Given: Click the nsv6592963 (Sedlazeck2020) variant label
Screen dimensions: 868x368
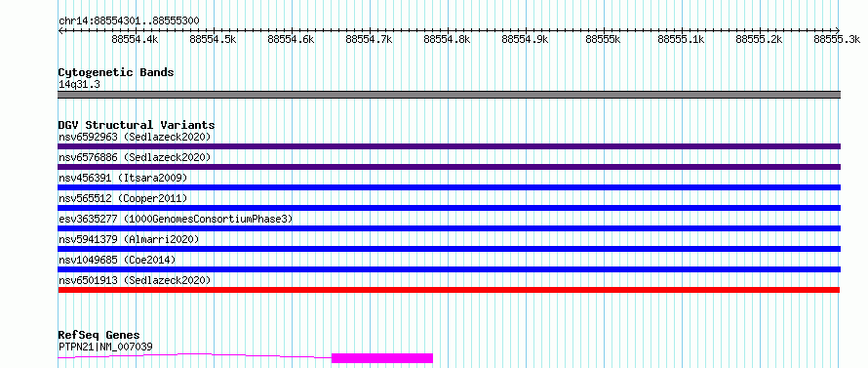Looking at the screenshot, I should [135, 137].
